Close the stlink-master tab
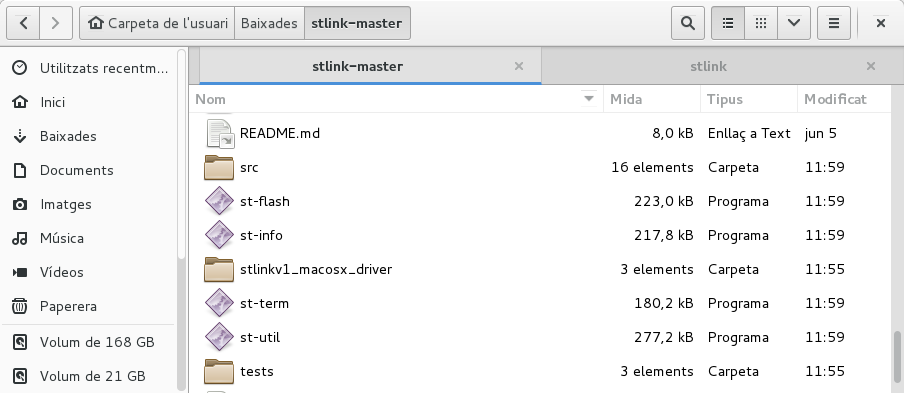The width and height of the screenshot is (904, 393). [x=519, y=66]
